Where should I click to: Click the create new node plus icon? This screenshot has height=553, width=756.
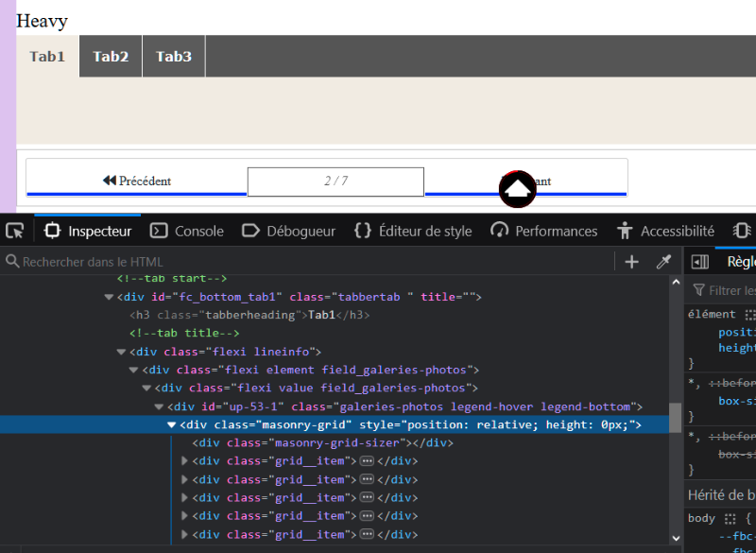pyautogui.click(x=631, y=262)
